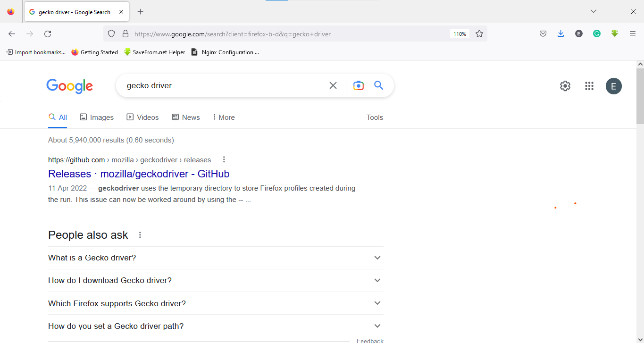Viewport: 644px width, 343px height.
Task: Expand "How do you set a Gecko driver path?"
Action: pos(216,326)
